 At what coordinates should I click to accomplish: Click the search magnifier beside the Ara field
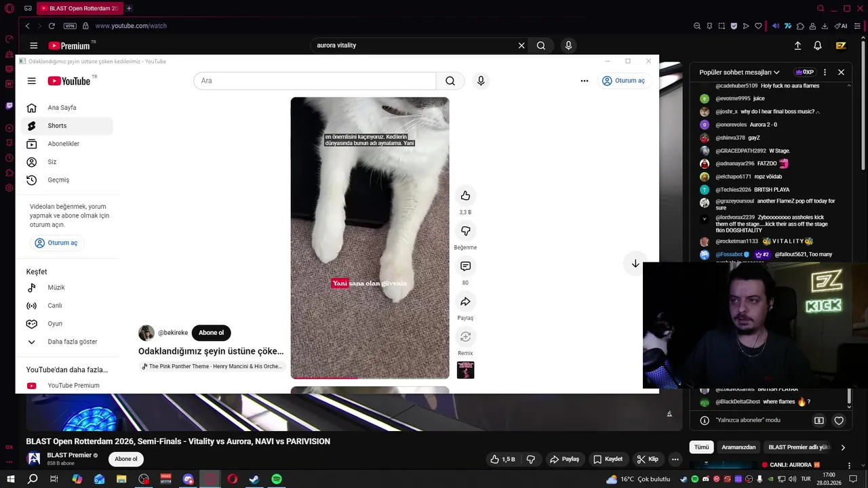click(x=450, y=81)
